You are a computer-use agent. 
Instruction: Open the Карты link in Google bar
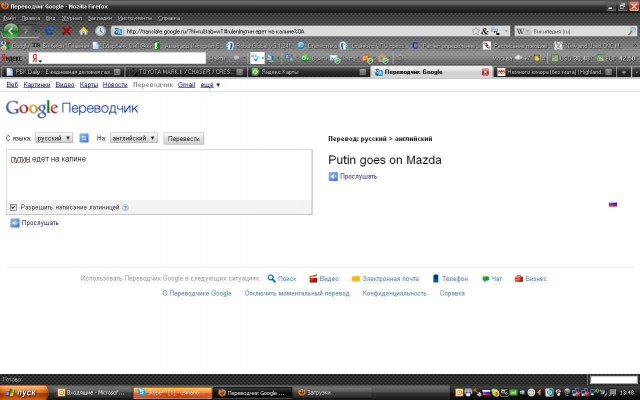tap(89, 85)
